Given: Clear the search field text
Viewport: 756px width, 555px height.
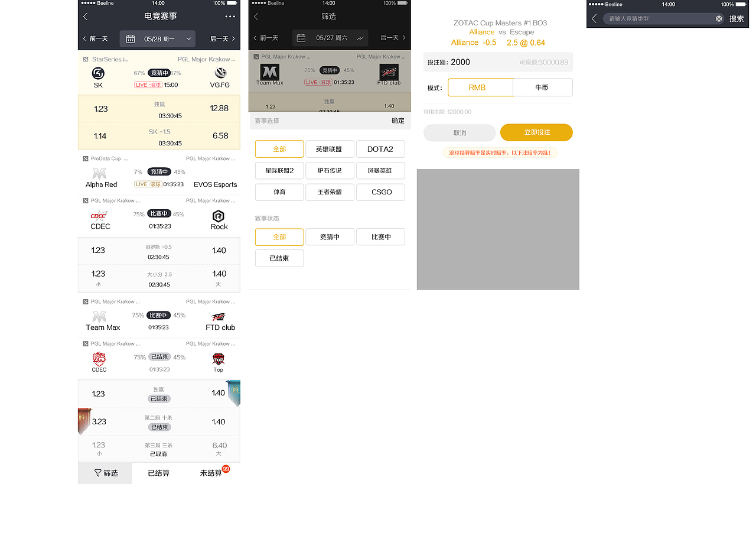Looking at the screenshot, I should 719,19.
